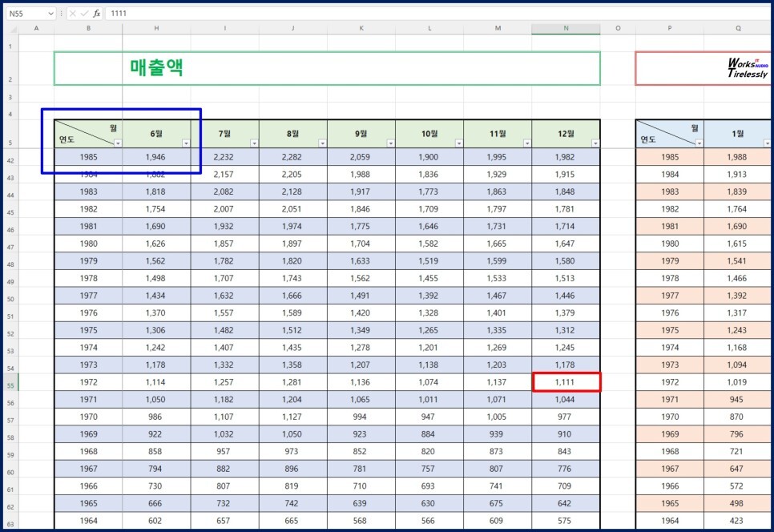Screen dimensions: 774x532
Task: Click the cell containing 1,420
Action: click(x=361, y=313)
